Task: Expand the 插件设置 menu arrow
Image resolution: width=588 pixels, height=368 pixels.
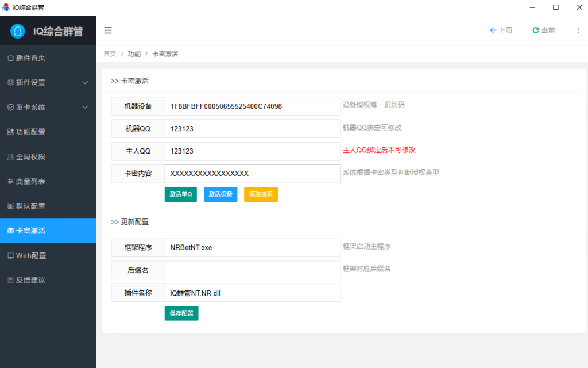Action: [85, 83]
